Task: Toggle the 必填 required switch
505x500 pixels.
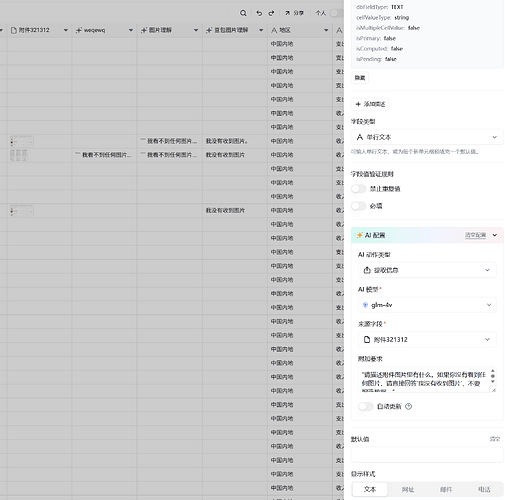Action: [x=359, y=206]
